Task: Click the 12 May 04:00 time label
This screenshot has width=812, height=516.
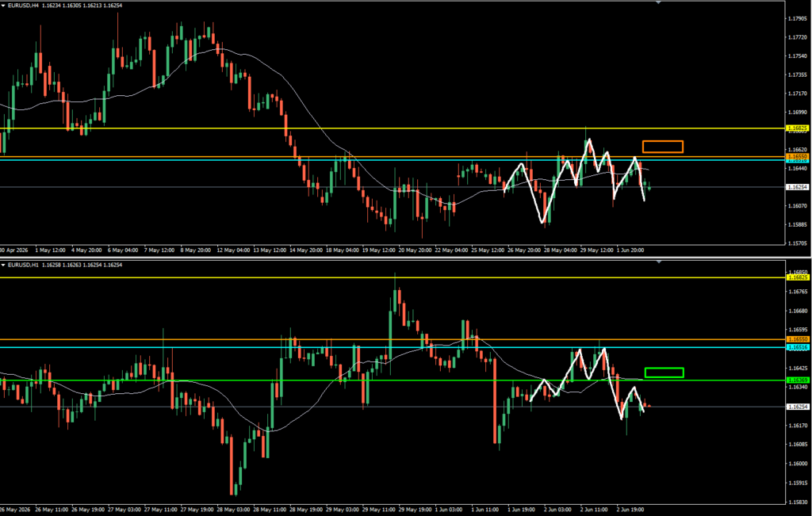Action: pyautogui.click(x=232, y=250)
